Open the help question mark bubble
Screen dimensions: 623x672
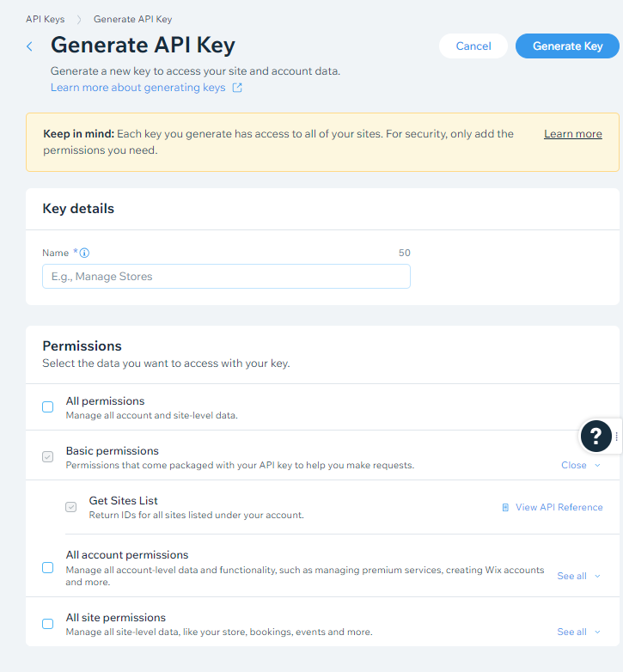[x=596, y=436]
